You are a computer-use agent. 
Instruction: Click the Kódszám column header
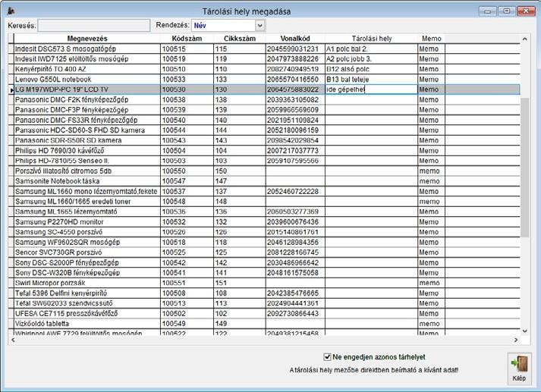[187, 39]
